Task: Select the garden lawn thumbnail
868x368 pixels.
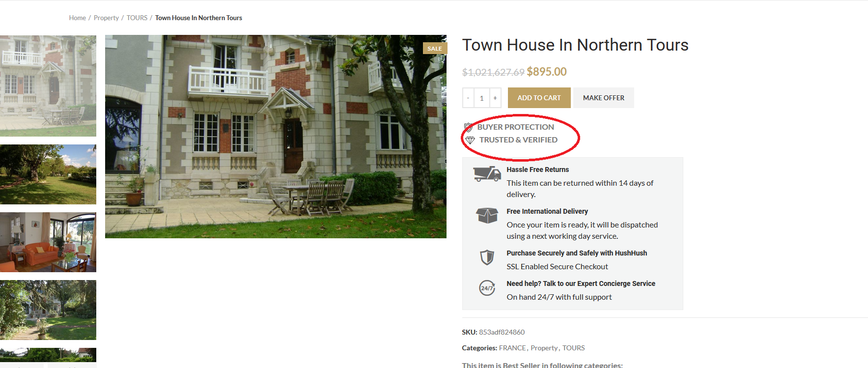Action: click(x=48, y=174)
